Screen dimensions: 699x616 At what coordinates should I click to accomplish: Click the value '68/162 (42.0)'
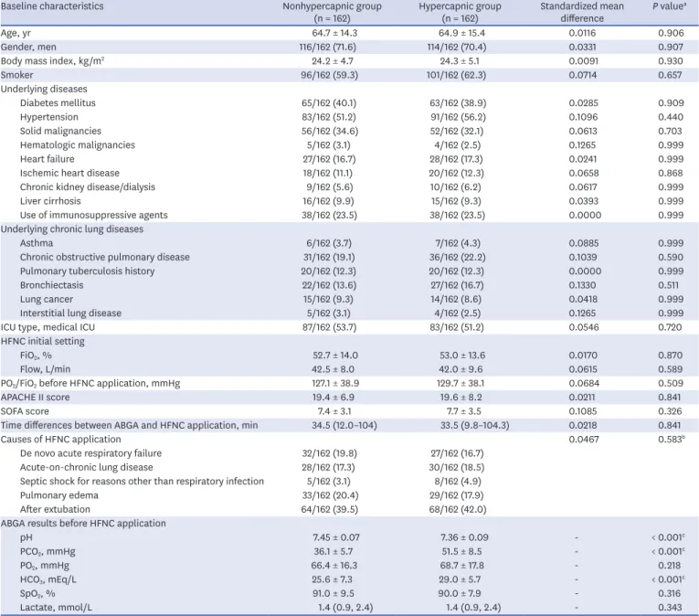coord(458,509)
